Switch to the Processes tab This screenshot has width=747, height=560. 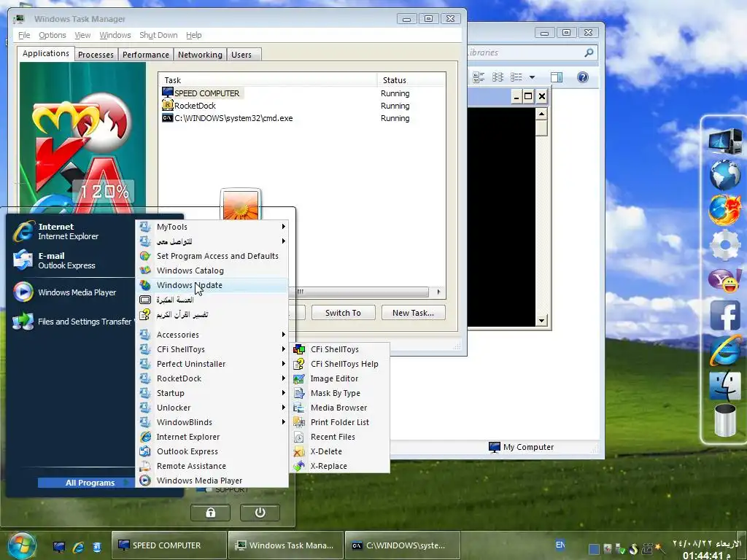tap(96, 55)
